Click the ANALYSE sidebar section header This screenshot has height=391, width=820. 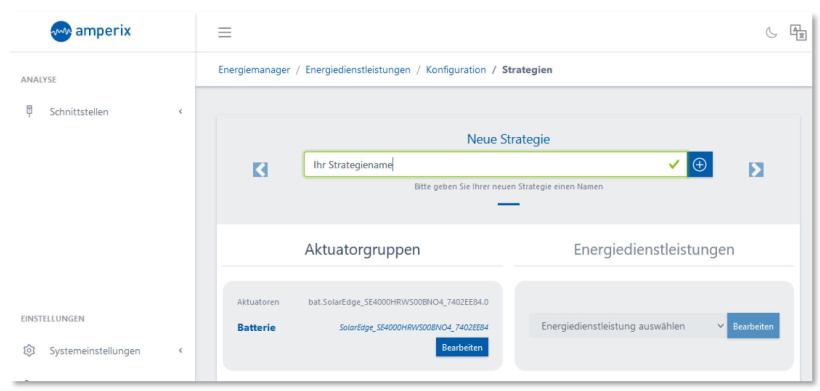[x=39, y=80]
